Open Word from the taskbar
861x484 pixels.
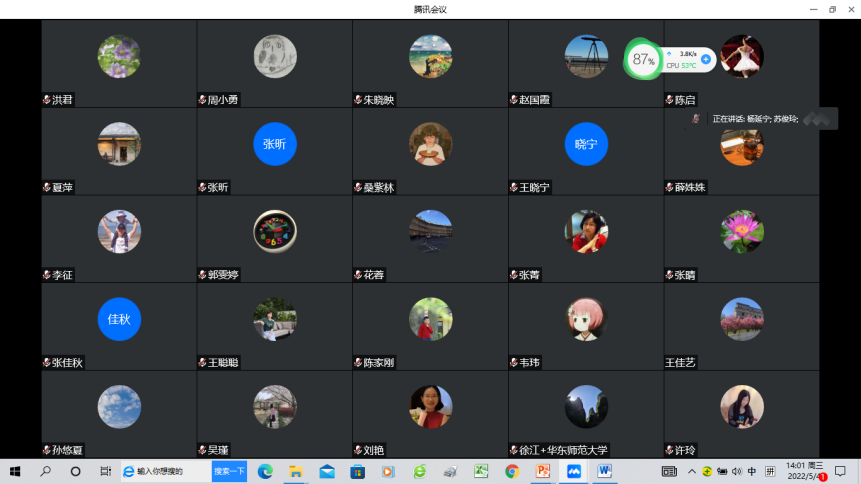(x=606, y=471)
